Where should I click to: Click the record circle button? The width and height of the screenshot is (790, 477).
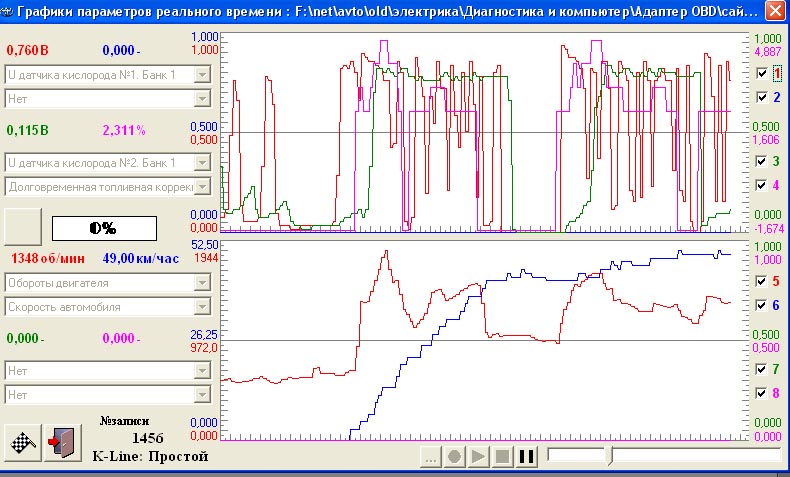pos(454,457)
